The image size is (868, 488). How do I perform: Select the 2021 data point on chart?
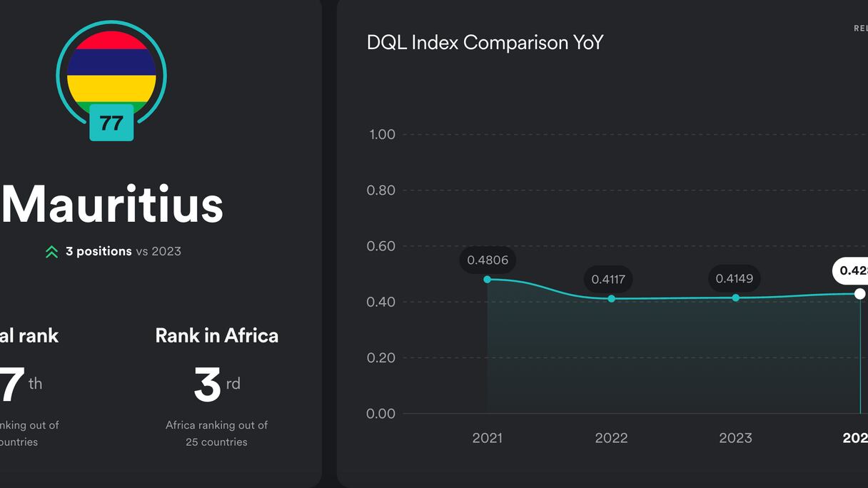(488, 280)
